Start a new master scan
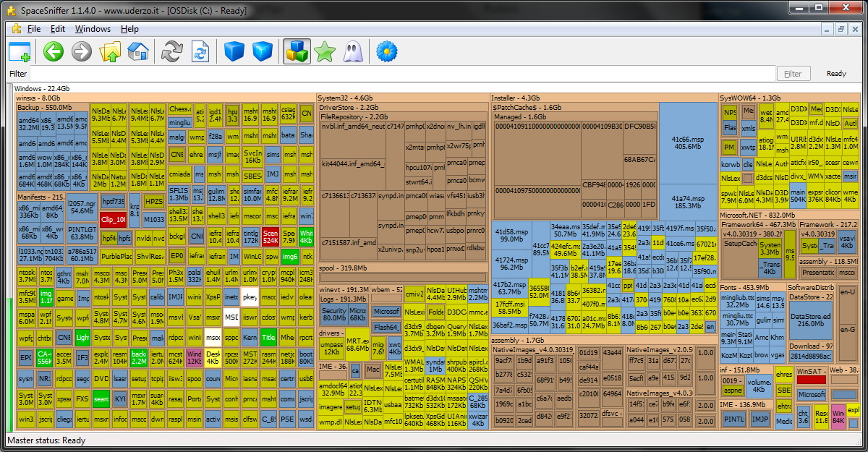The width and height of the screenshot is (868, 452). [172, 51]
